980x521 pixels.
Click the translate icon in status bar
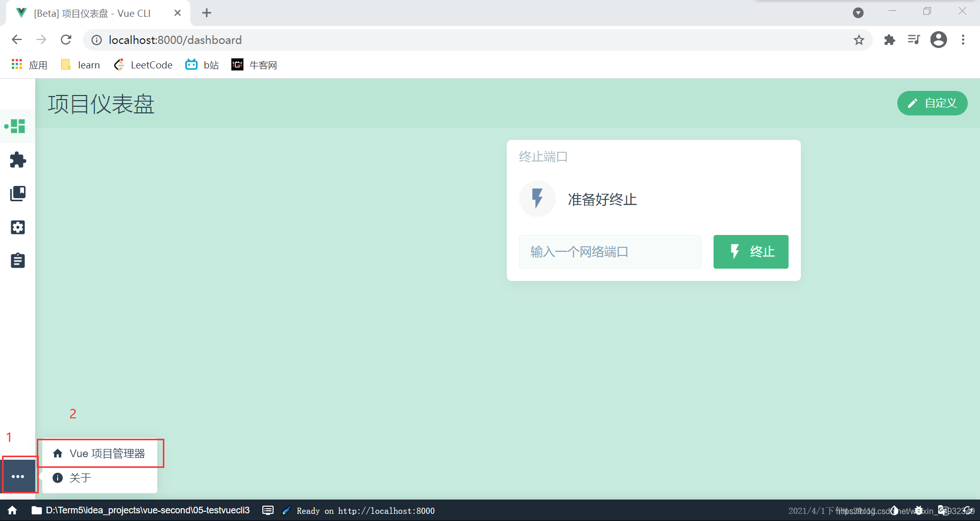click(x=943, y=510)
